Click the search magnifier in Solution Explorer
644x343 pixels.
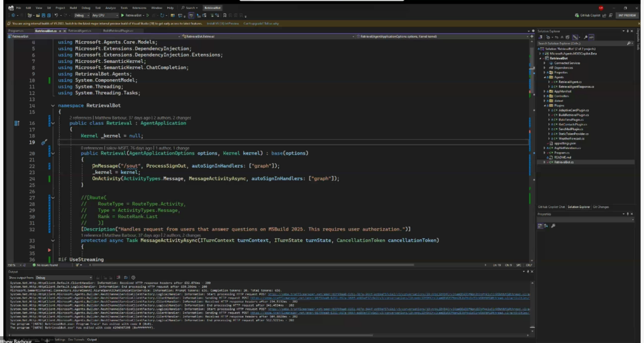point(628,43)
